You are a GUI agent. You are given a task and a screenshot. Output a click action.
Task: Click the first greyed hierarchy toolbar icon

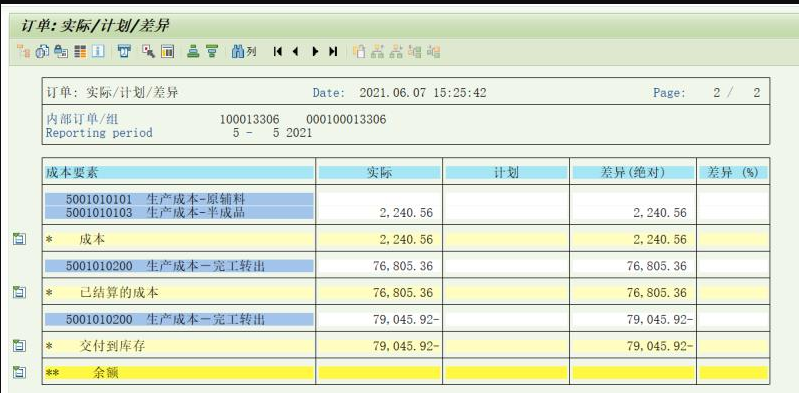[x=377, y=51]
